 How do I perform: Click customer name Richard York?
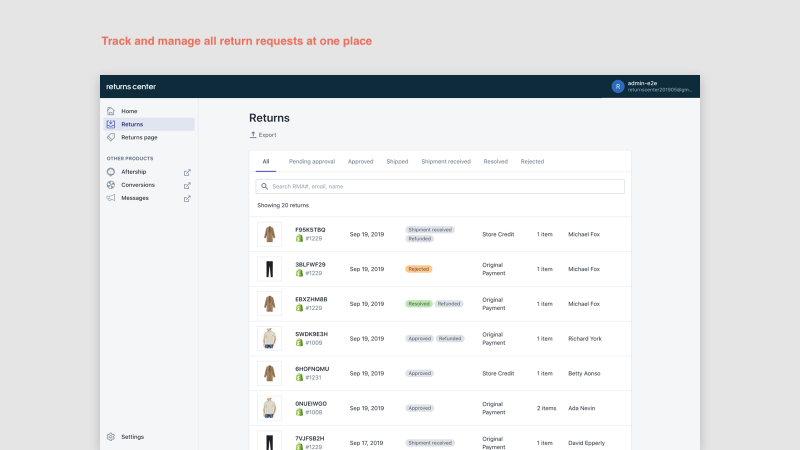coord(585,338)
